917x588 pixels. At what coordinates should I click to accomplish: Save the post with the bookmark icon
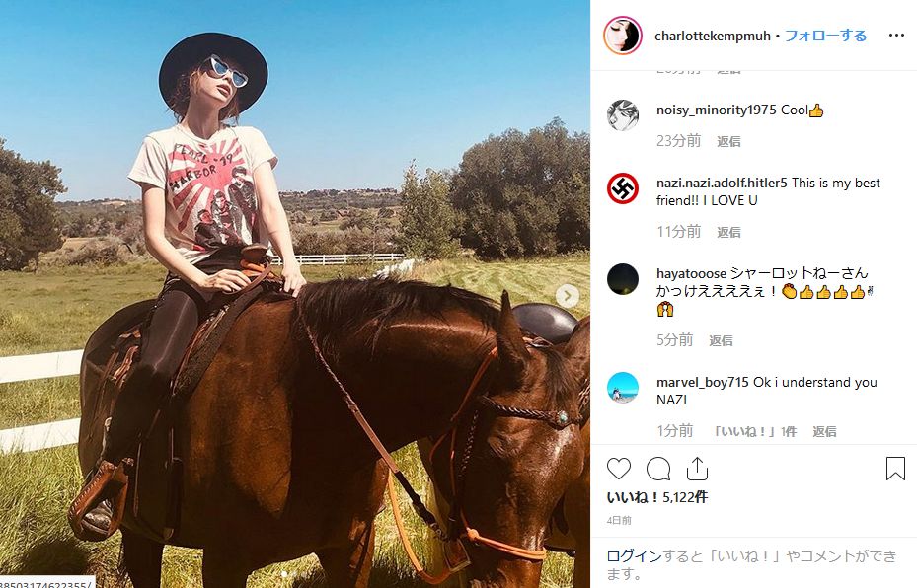tap(895, 469)
